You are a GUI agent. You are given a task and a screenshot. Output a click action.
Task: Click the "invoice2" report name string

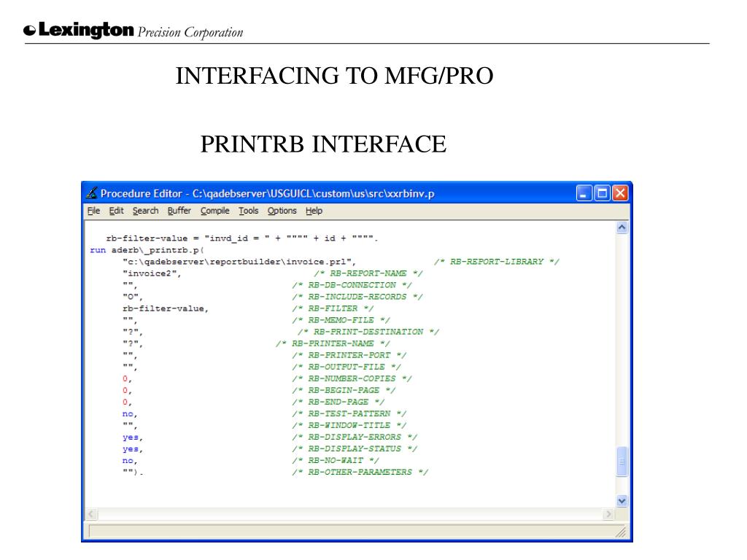click(152, 273)
